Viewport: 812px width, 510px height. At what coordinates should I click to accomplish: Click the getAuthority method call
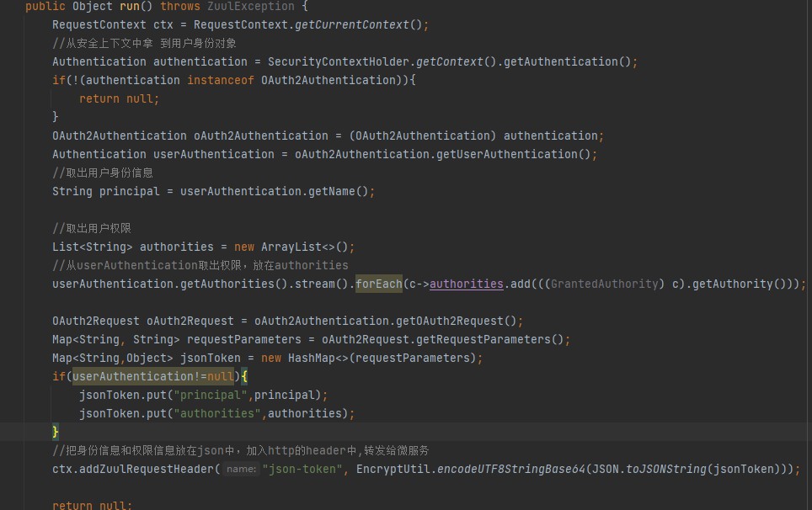[x=732, y=284]
